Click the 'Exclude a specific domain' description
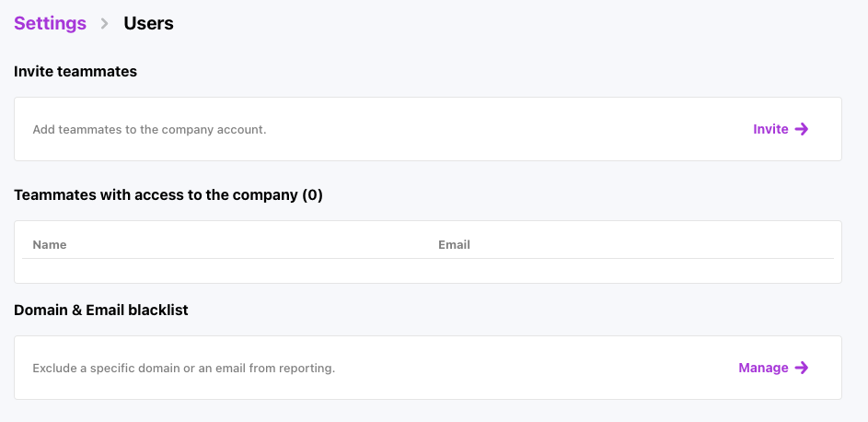Image resolution: width=868 pixels, height=422 pixels. [183, 369]
